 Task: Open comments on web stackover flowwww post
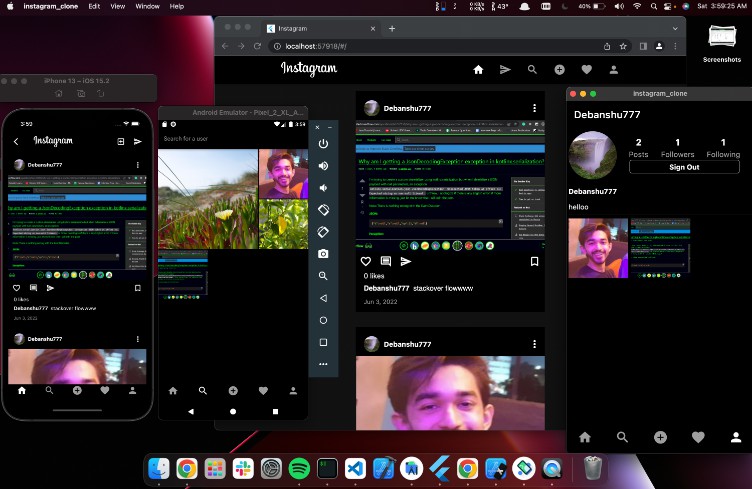pos(386,261)
